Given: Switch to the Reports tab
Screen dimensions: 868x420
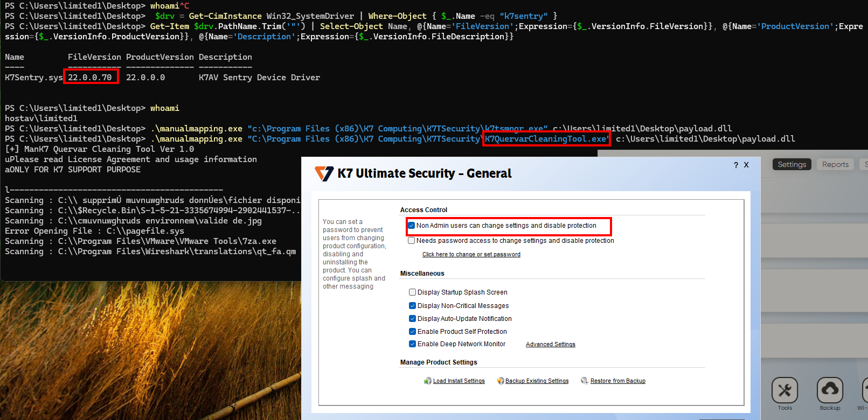Looking at the screenshot, I should pyautogui.click(x=835, y=165).
